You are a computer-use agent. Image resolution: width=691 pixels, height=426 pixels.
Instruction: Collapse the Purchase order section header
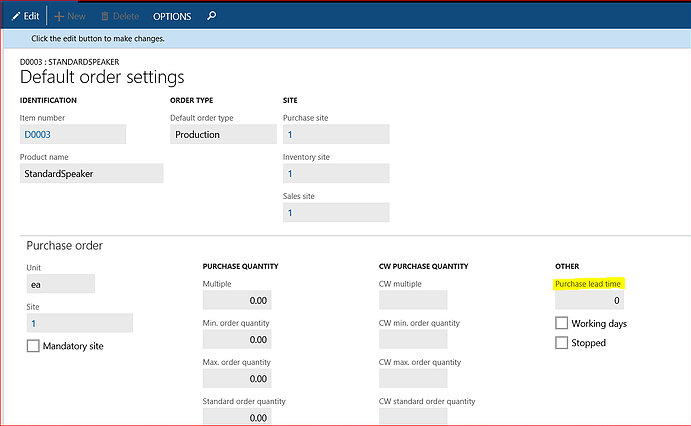point(64,245)
